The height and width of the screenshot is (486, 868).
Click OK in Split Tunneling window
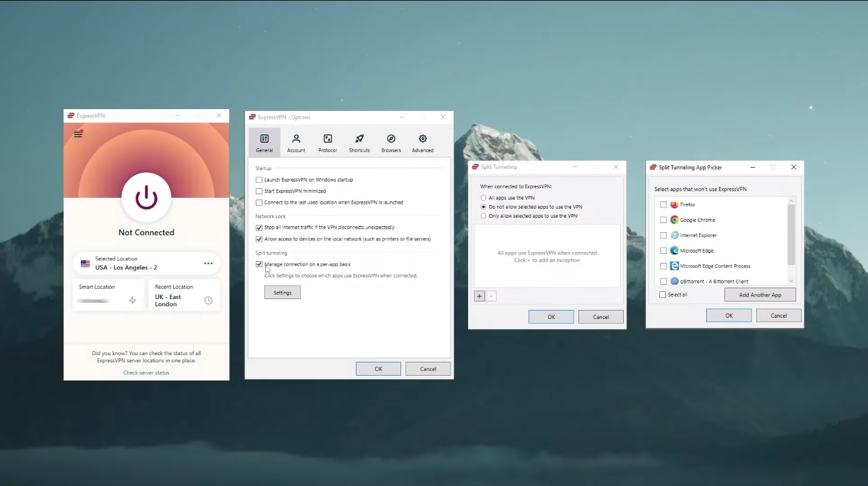point(551,317)
